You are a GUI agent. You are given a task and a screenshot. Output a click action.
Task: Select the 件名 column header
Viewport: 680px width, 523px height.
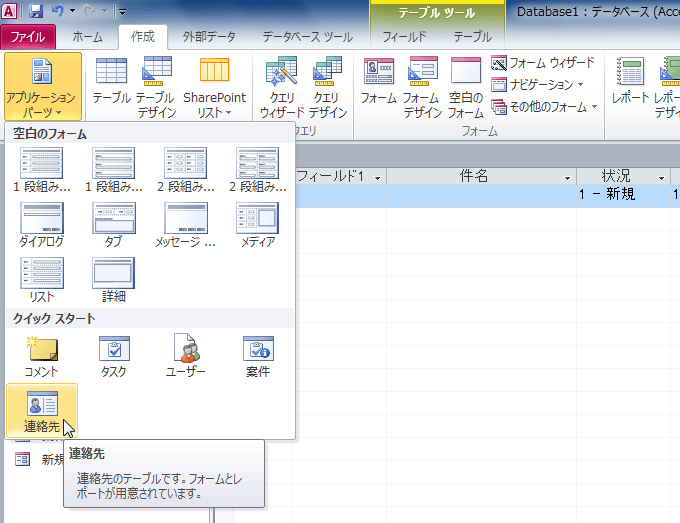pyautogui.click(x=481, y=177)
